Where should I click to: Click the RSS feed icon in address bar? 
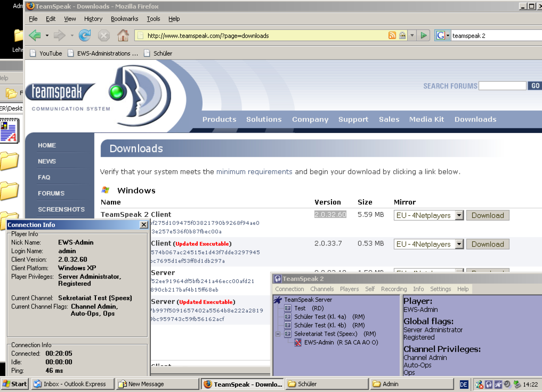click(x=392, y=35)
